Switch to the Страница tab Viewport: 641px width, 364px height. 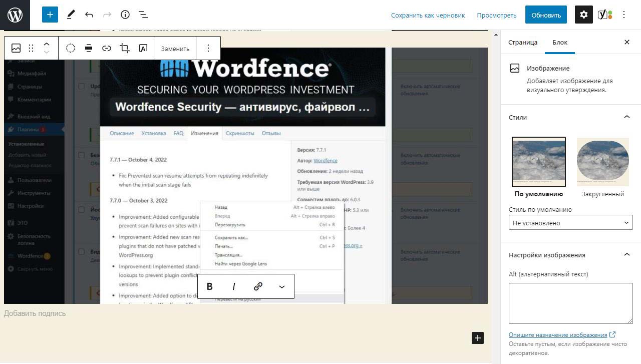(x=522, y=43)
